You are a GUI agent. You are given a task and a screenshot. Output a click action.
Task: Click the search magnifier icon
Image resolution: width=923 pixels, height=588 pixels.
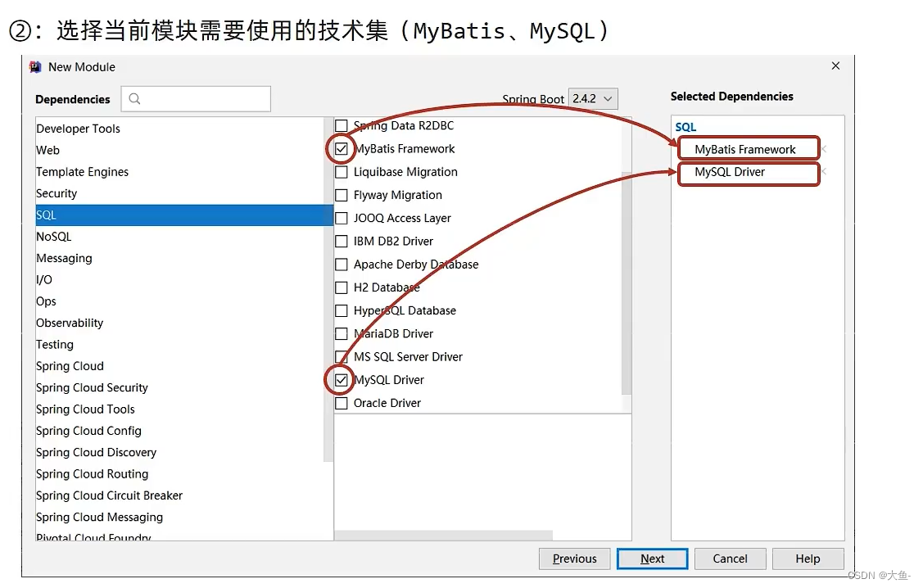134,99
